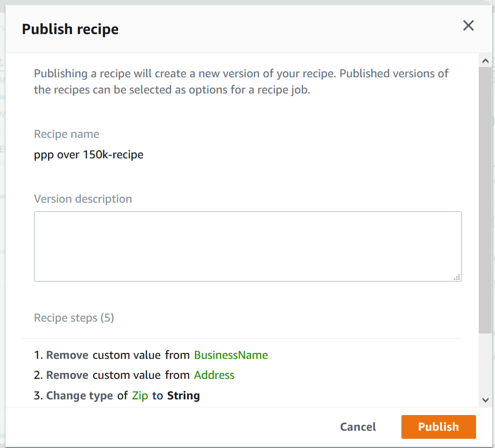Image resolution: width=495 pixels, height=448 pixels.
Task: Click the bold Remove text in step 1
Action: click(67, 355)
